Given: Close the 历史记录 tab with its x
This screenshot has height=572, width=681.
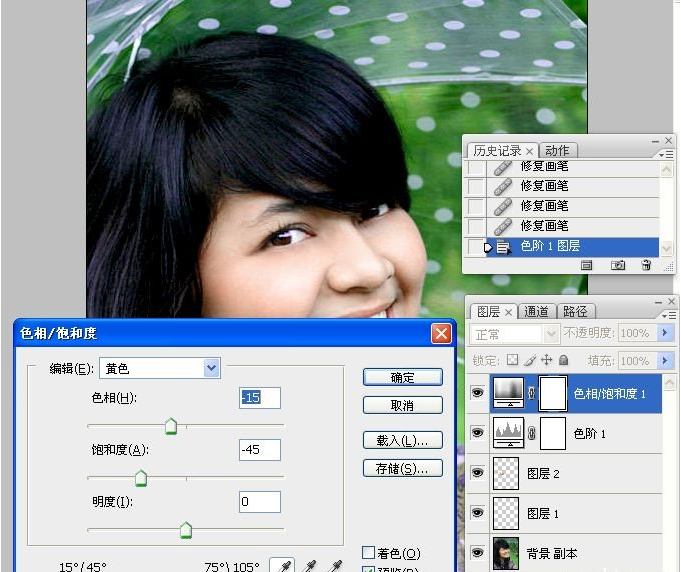Looking at the screenshot, I should 529,152.
